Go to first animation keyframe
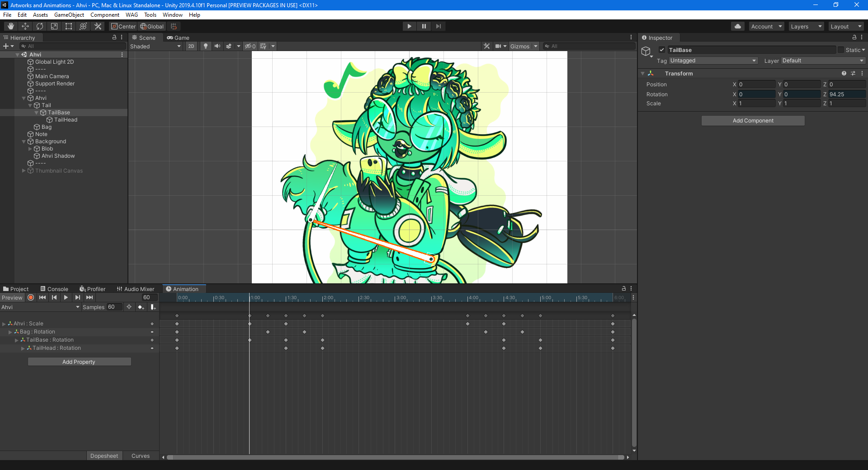 click(42, 297)
